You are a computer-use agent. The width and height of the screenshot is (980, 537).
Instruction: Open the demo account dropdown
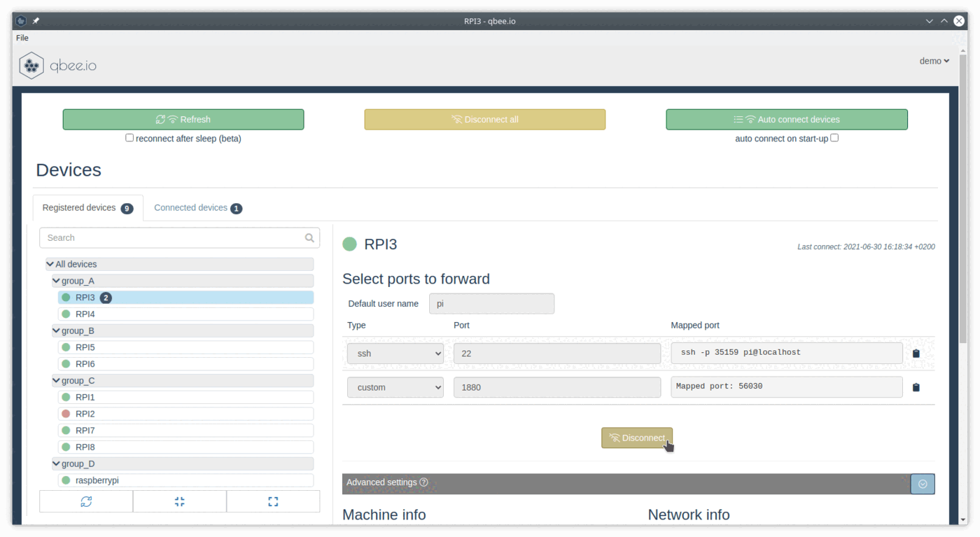click(x=934, y=61)
